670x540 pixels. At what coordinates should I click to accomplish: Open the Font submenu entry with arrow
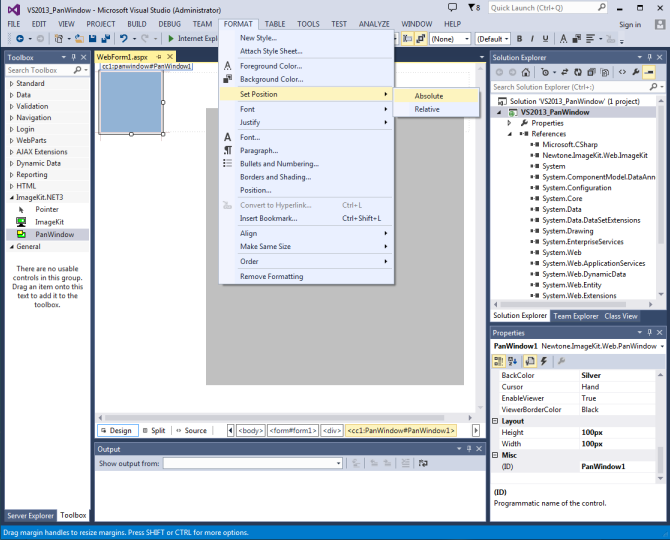[306, 109]
